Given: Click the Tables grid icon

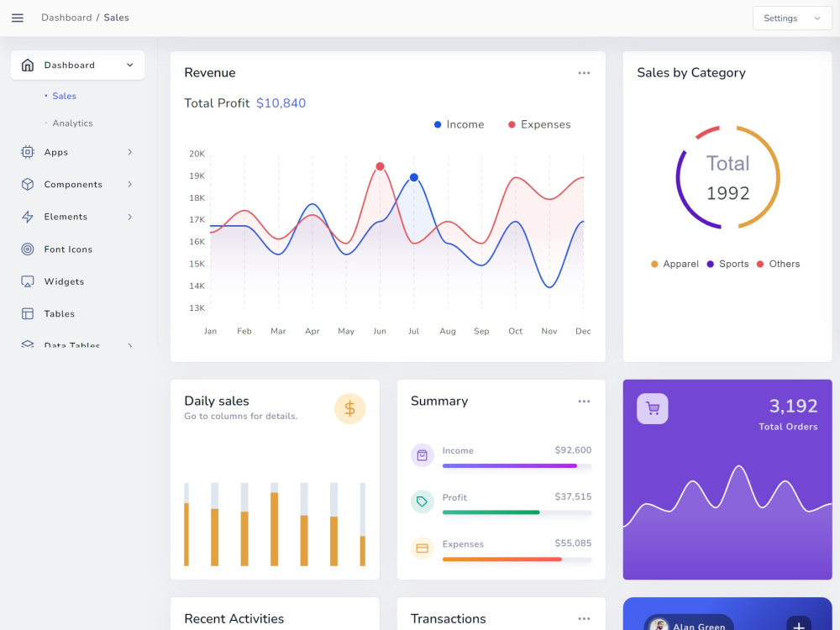Looking at the screenshot, I should (28, 314).
